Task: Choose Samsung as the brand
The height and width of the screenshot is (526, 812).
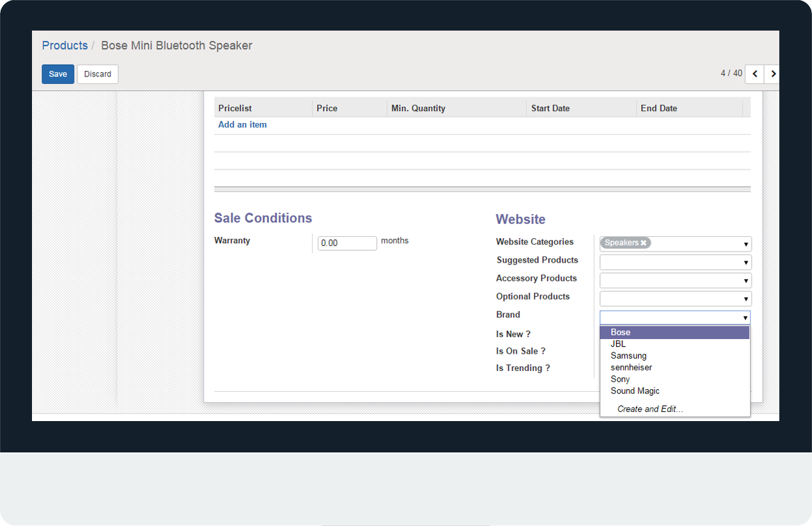Action: point(675,356)
